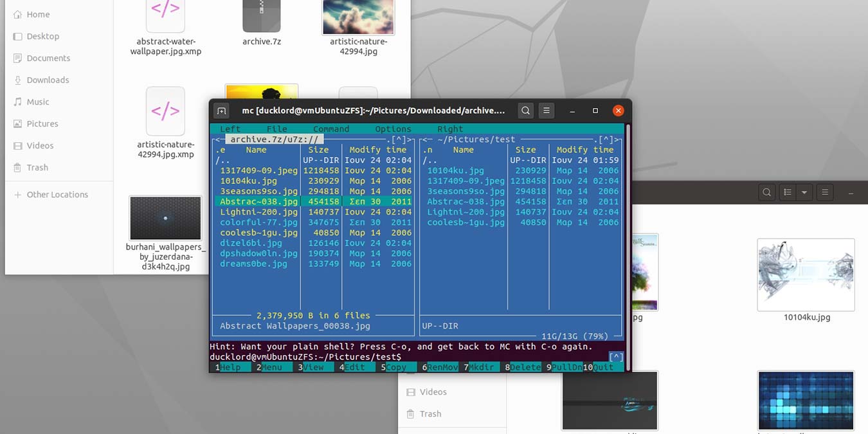Click the search icon in the terminal title bar
The image size is (868, 434).
pos(525,110)
